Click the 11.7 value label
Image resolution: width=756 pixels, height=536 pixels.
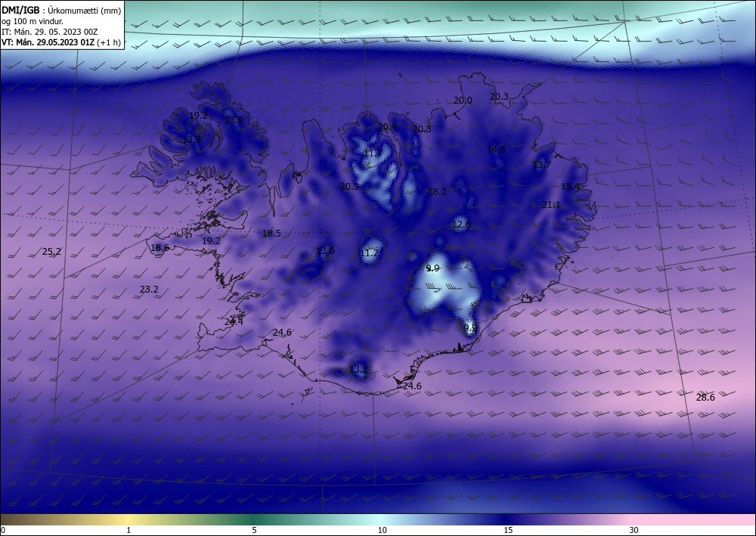pyautogui.click(x=372, y=153)
